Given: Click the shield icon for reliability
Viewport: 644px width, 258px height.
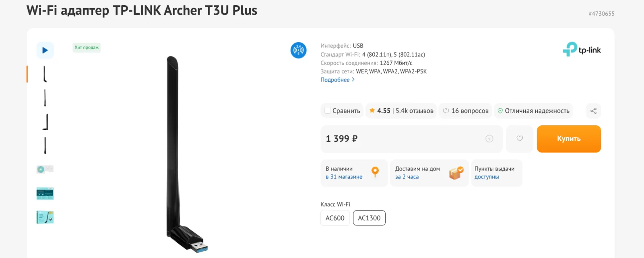Looking at the screenshot, I should pos(500,111).
